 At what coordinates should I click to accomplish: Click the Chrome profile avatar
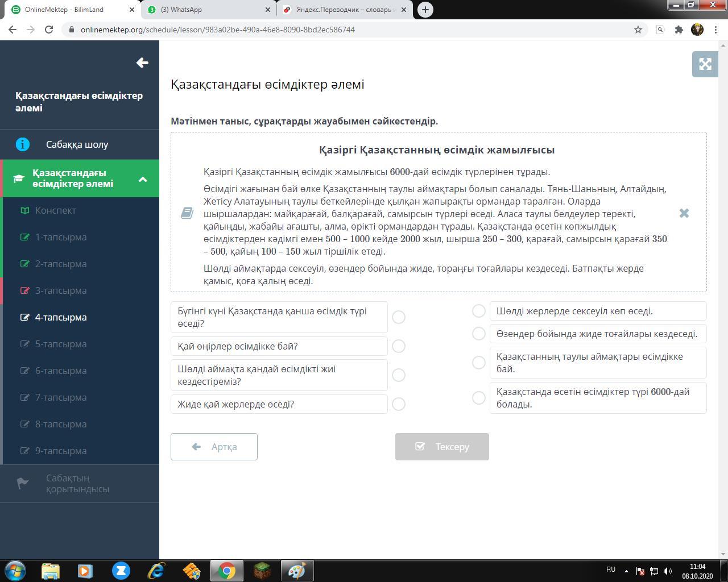click(697, 30)
